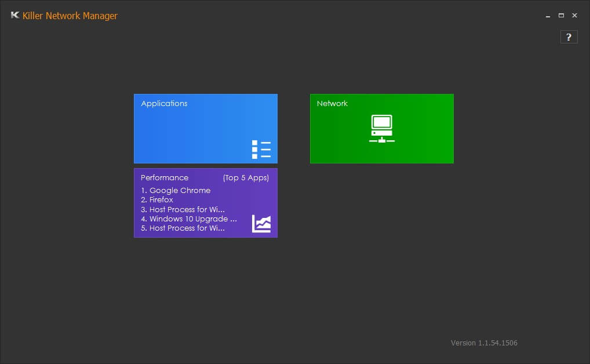Select Windows 10 Upgrade entry
590x364 pixels.
(189, 219)
